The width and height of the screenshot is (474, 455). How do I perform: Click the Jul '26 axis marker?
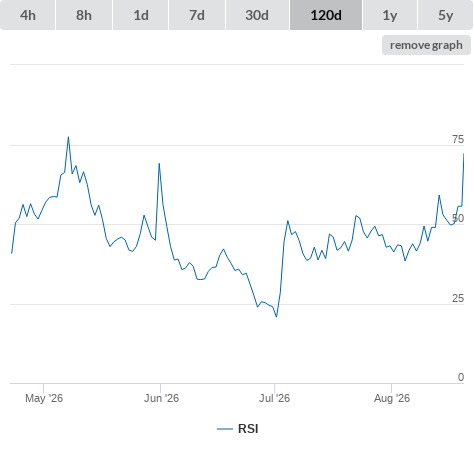(274, 398)
